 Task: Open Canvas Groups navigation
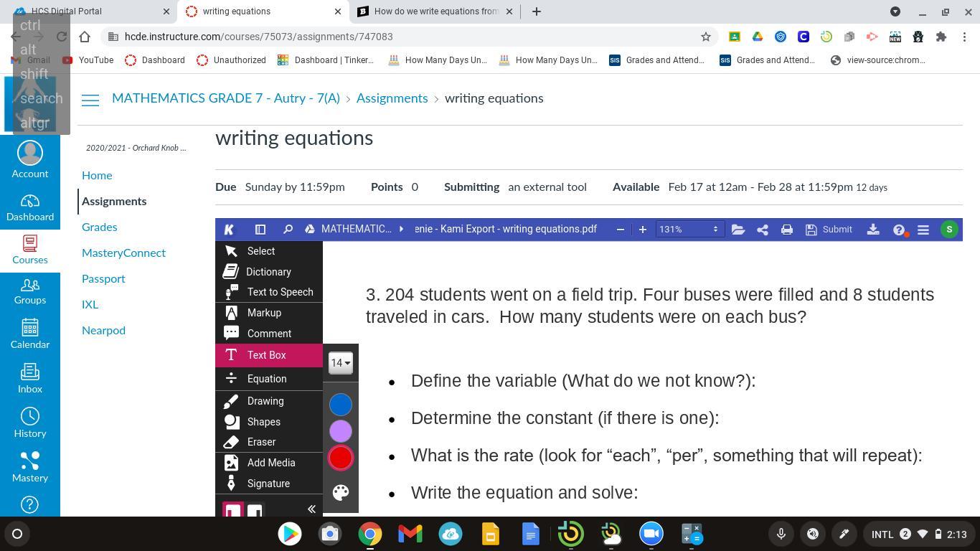coord(30,291)
